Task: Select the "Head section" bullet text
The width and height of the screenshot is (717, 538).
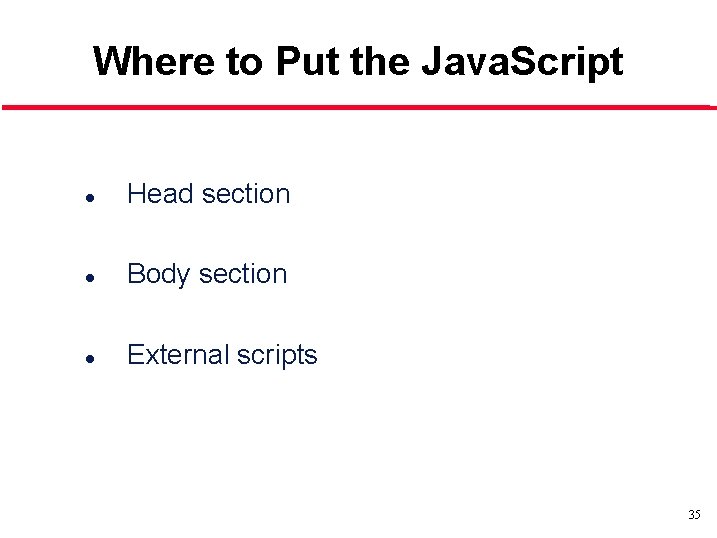Action: coord(208,194)
